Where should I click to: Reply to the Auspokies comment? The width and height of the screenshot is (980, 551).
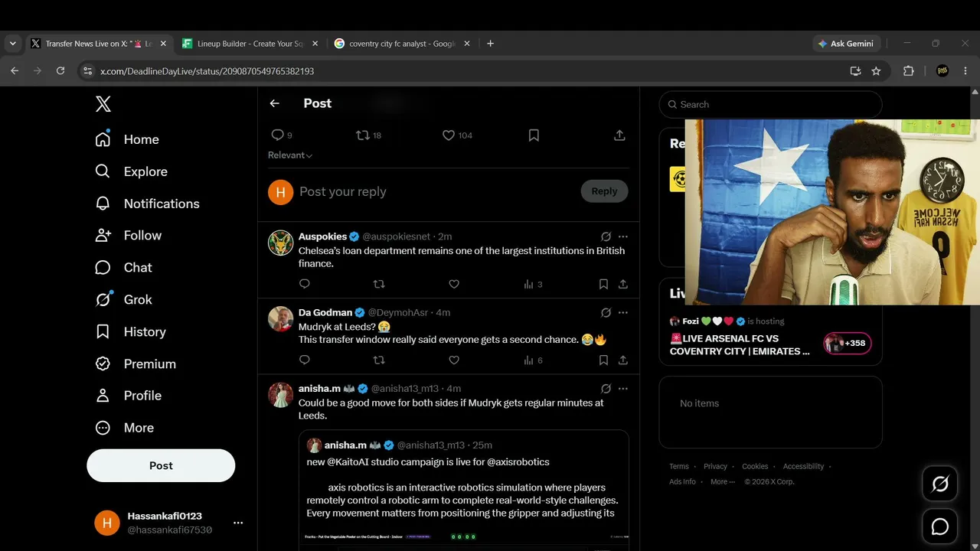305,284
